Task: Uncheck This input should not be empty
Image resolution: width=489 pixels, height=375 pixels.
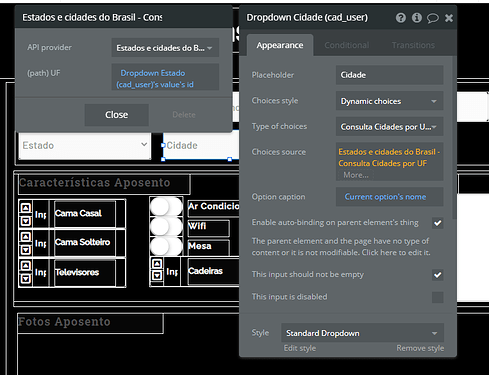Action: (438, 275)
